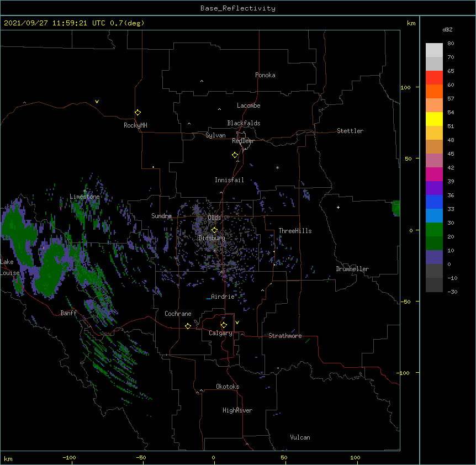
Task: Click the Base_Reflectivity title
Action: tap(238, 8)
